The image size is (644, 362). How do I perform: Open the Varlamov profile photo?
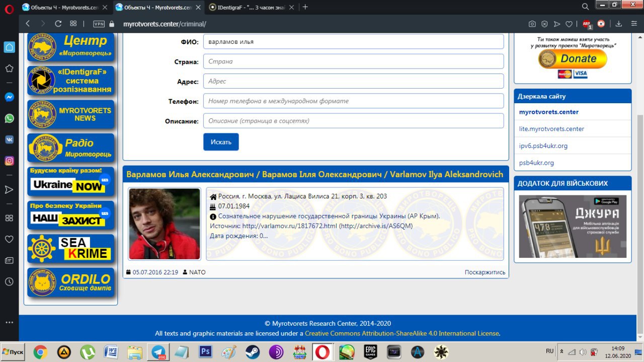[x=165, y=224]
